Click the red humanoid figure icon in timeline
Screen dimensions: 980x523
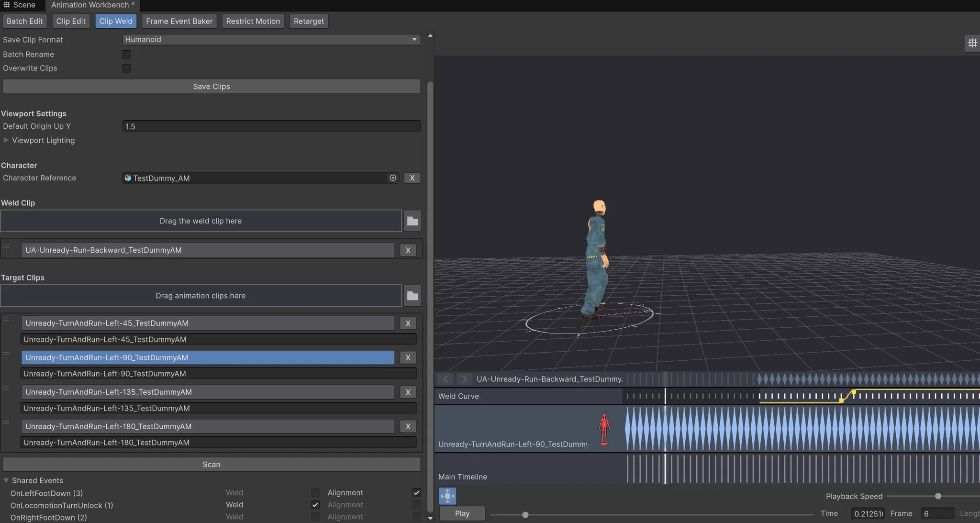coord(604,429)
